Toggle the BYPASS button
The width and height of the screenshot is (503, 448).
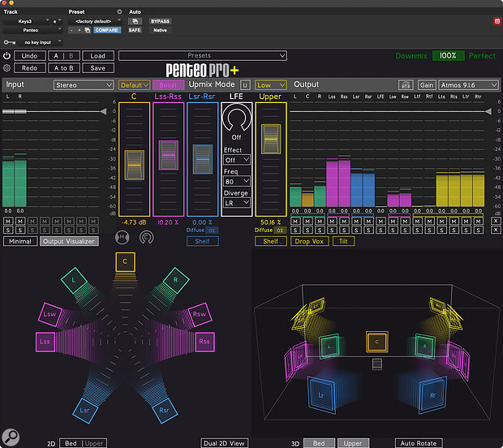pyautogui.click(x=160, y=21)
